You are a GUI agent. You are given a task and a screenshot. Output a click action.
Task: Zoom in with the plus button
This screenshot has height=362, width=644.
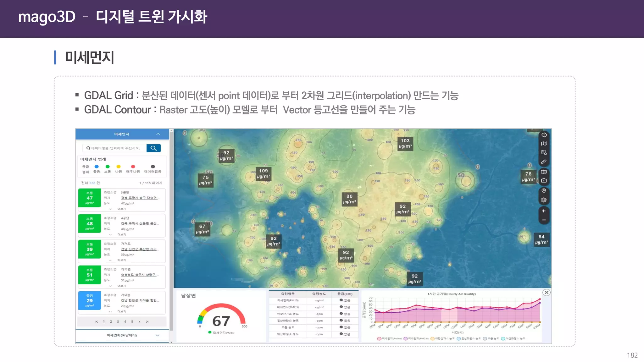[x=544, y=211]
